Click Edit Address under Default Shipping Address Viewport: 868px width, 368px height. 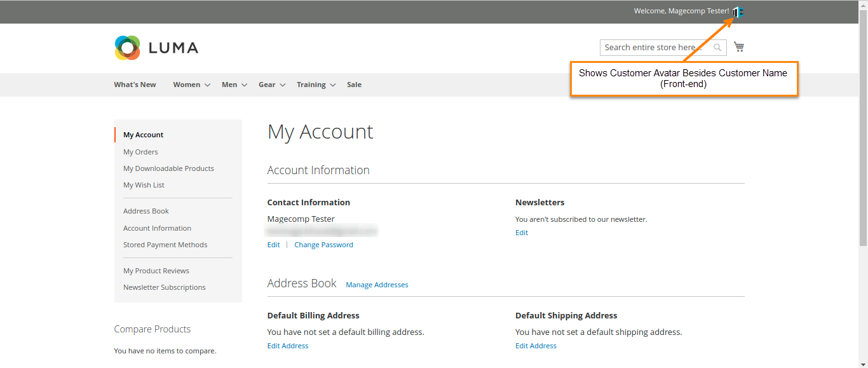pos(536,346)
